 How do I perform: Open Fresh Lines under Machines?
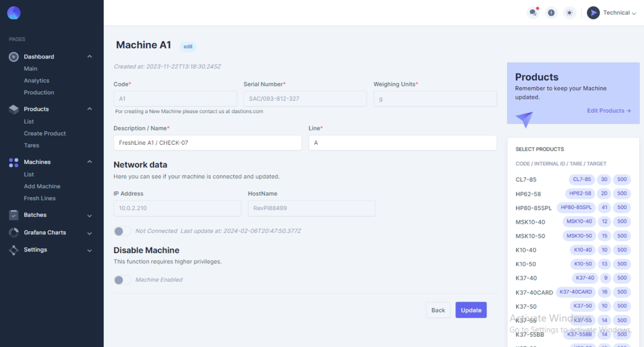pyautogui.click(x=40, y=198)
